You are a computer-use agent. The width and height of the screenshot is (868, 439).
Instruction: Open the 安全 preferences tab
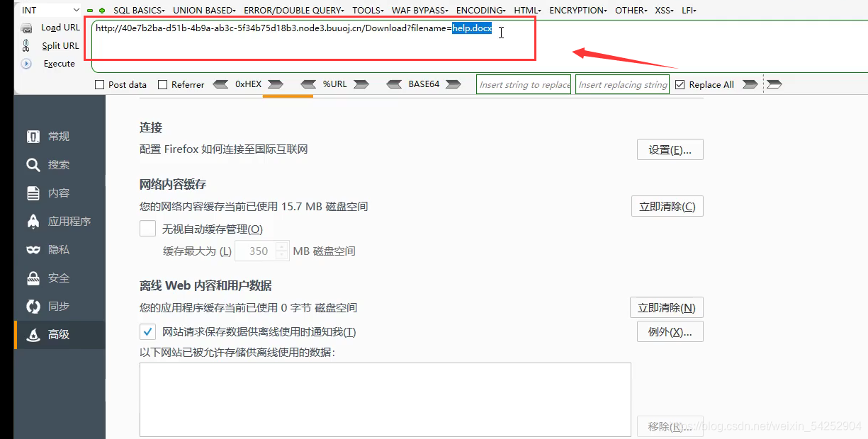tap(60, 278)
